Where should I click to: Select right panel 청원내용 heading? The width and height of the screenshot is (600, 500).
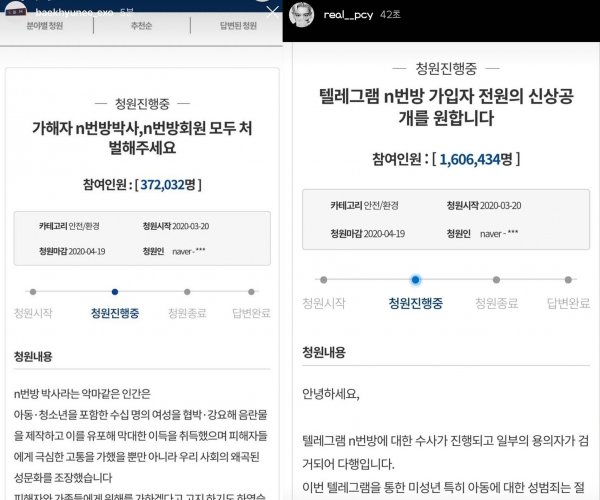tap(324, 352)
